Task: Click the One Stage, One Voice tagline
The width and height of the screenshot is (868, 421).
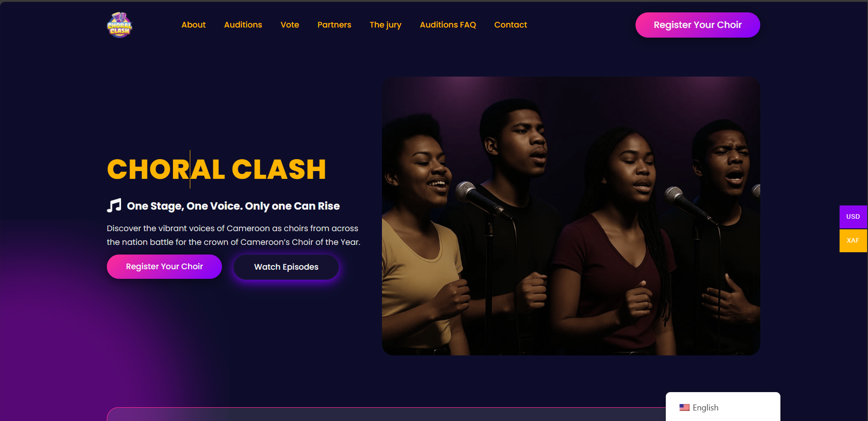Action: (233, 206)
